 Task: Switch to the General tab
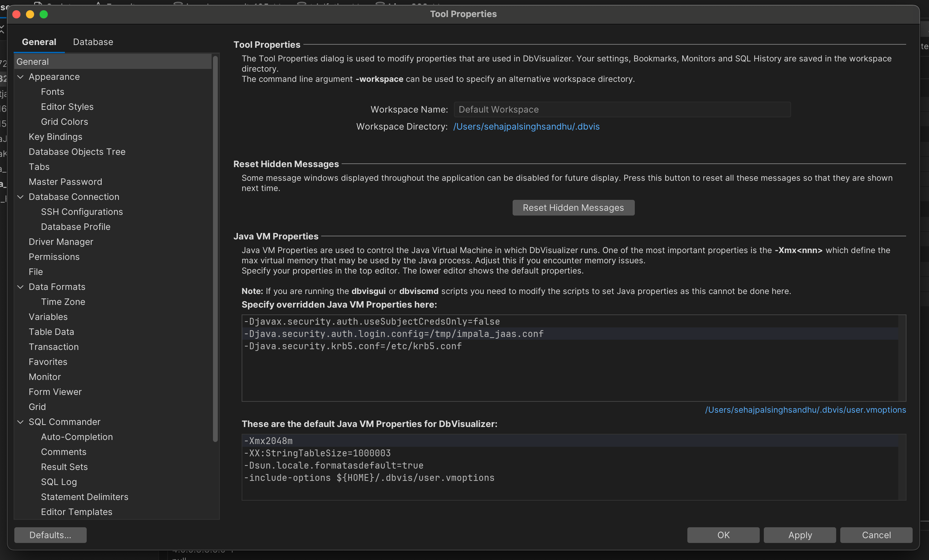(x=39, y=42)
